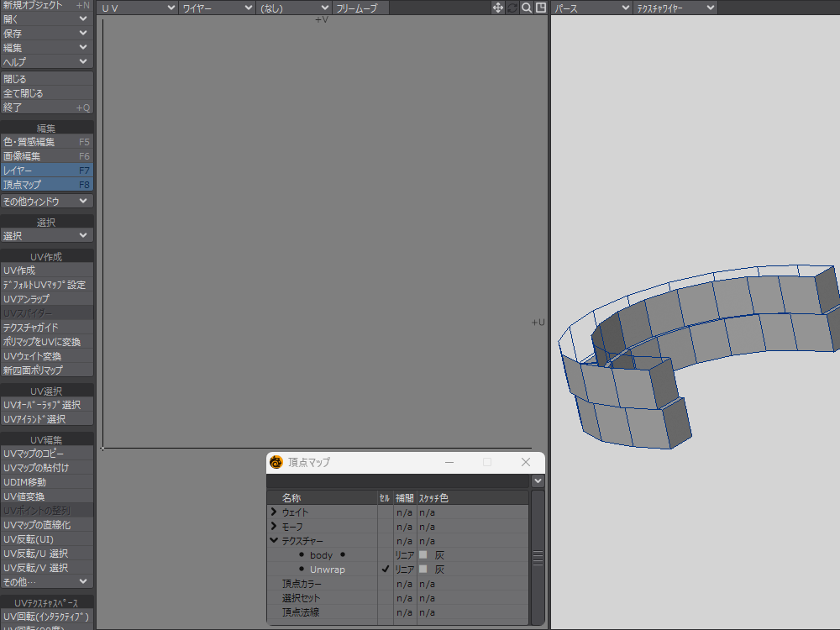Click the vertex map list scrollbar handle
Image resolution: width=840 pixels, height=630 pixels.
pyautogui.click(x=538, y=558)
